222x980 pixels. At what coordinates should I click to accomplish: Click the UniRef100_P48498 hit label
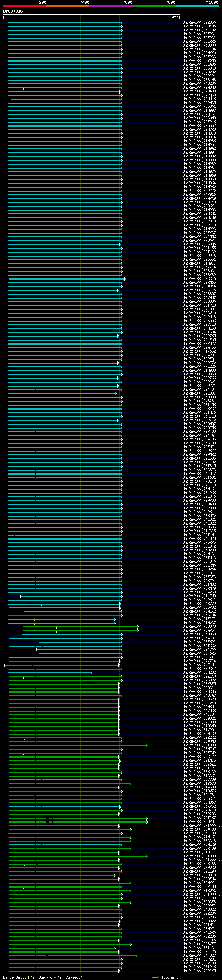click(199, 91)
